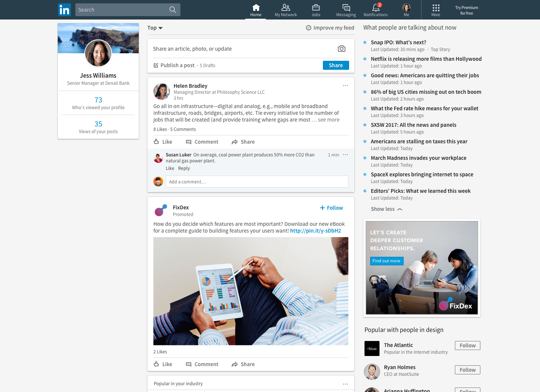540x392 pixels.
Task: Open the Me profile menu
Action: (406, 10)
